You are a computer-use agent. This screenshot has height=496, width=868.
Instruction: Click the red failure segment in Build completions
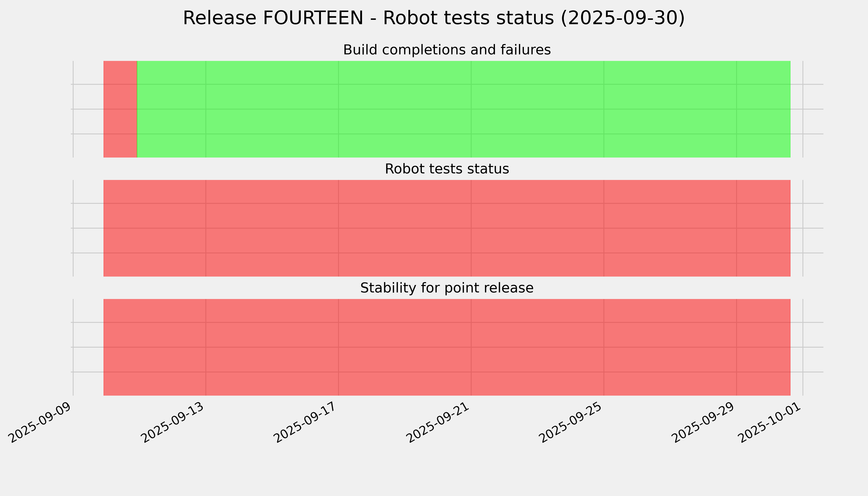[x=120, y=109]
